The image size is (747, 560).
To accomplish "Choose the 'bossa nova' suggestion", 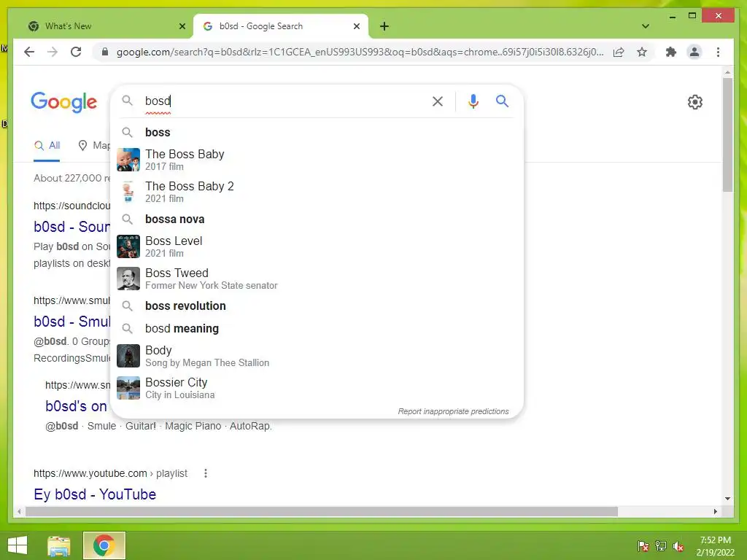I will pyautogui.click(x=317, y=219).
